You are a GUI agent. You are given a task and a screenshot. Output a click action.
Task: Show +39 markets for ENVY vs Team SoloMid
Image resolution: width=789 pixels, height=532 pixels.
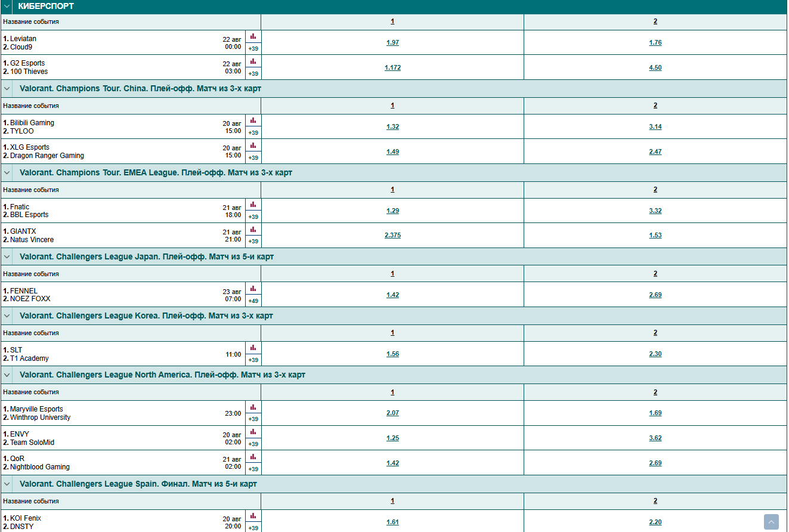click(x=253, y=444)
